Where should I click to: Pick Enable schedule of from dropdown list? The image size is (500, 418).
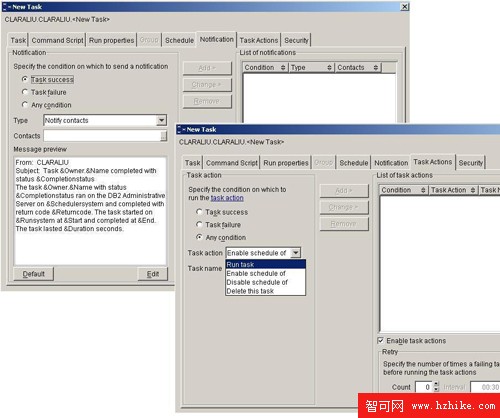(x=266, y=273)
